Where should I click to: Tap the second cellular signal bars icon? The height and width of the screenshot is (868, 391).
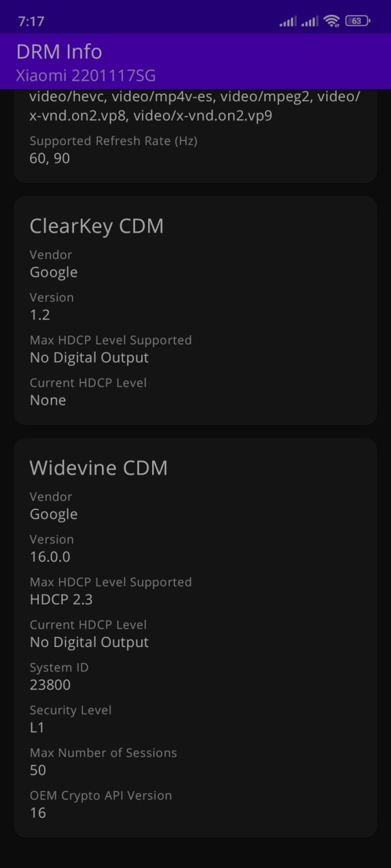coord(310,22)
